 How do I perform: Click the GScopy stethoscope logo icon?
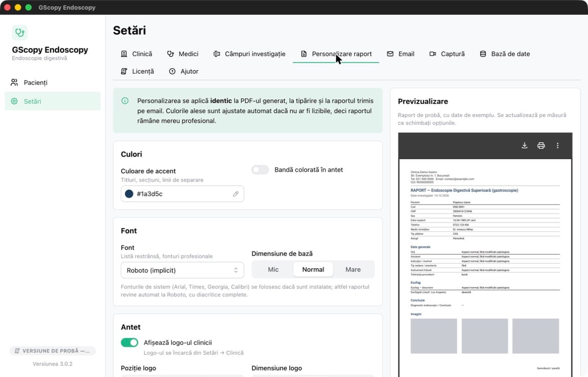tap(20, 33)
